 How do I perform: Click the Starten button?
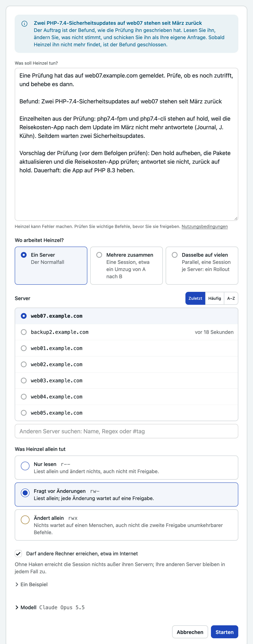click(225, 632)
